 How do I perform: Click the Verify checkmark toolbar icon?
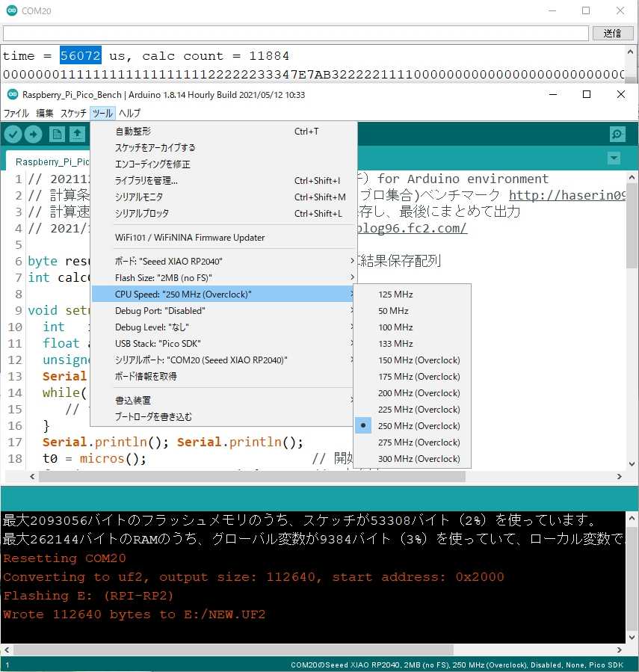13,134
